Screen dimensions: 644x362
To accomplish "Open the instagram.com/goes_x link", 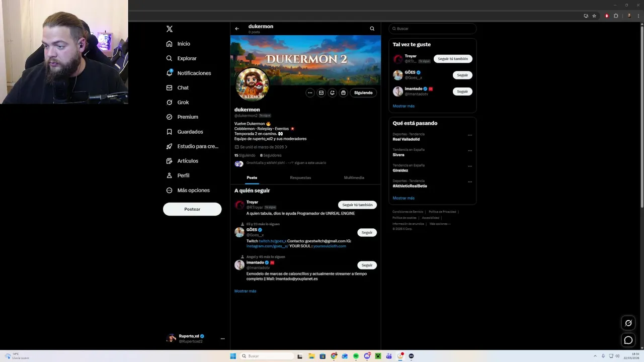I will click(267, 246).
